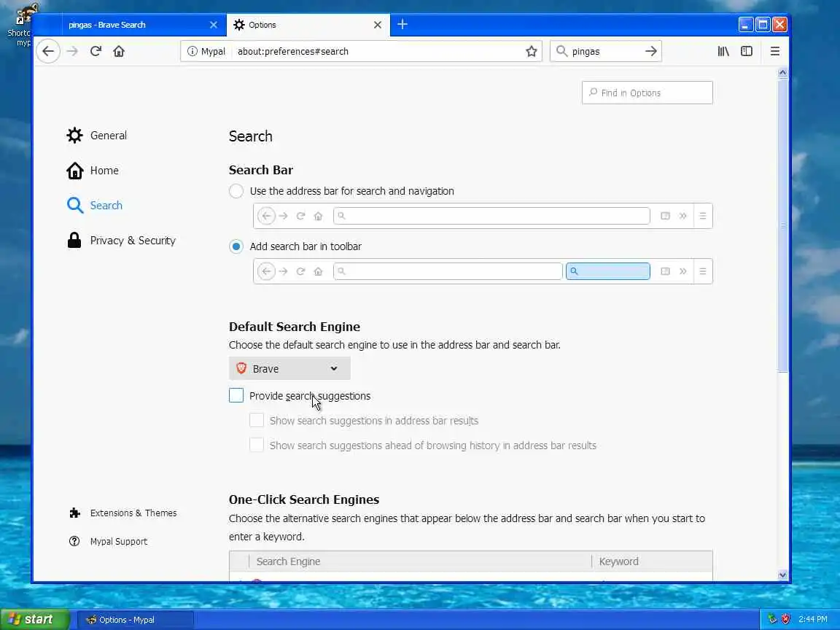Open the General preferences category
Image resolution: width=840 pixels, height=630 pixels.
click(97, 136)
